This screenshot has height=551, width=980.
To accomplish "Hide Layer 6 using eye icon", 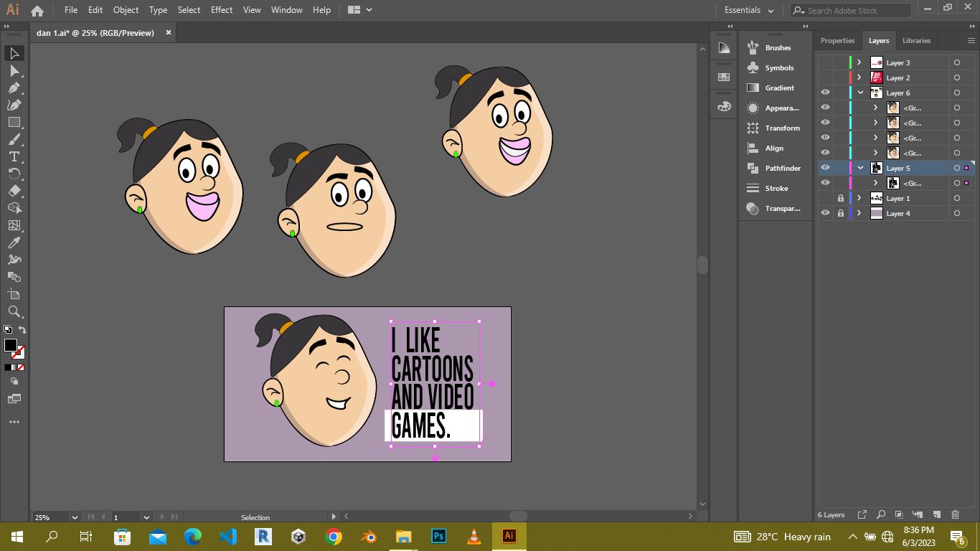I will coord(825,93).
